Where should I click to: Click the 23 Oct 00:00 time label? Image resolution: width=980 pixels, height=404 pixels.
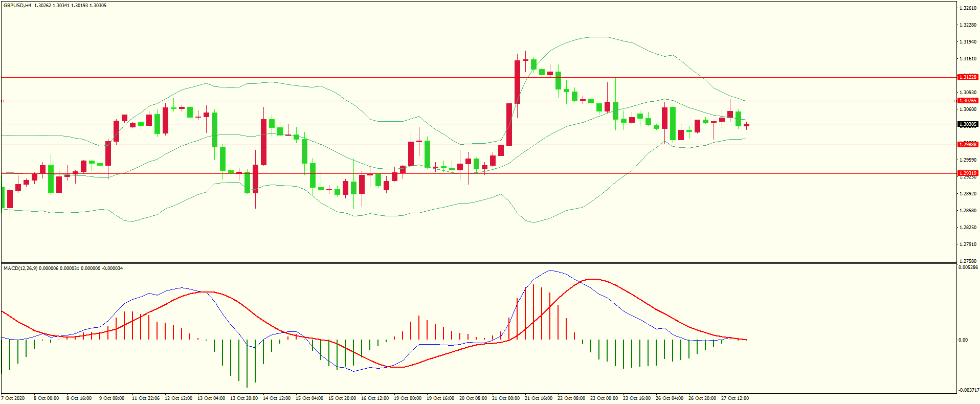click(x=604, y=398)
